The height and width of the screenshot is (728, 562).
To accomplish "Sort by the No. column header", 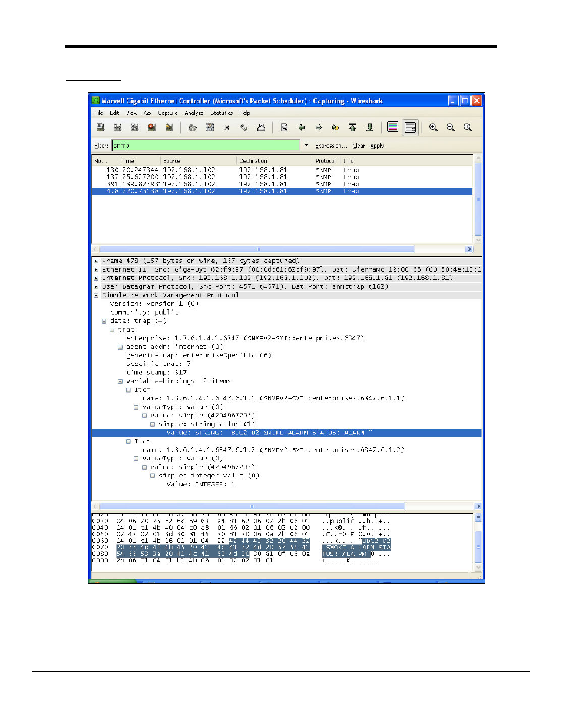I will pyautogui.click(x=105, y=160).
